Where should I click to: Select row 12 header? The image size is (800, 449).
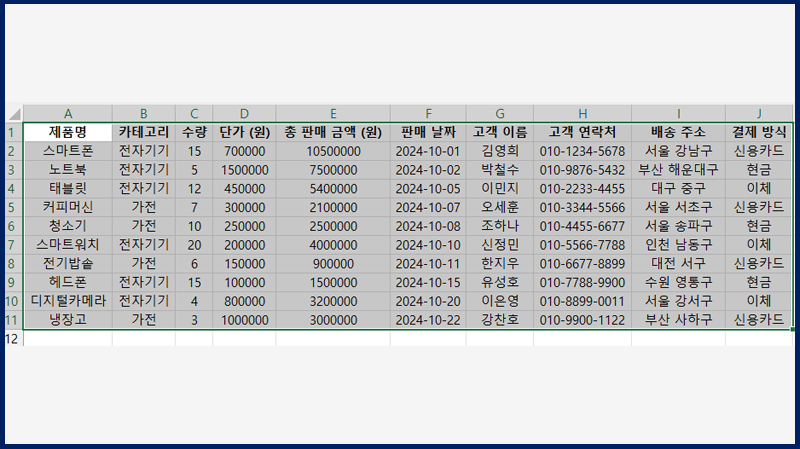[11, 339]
